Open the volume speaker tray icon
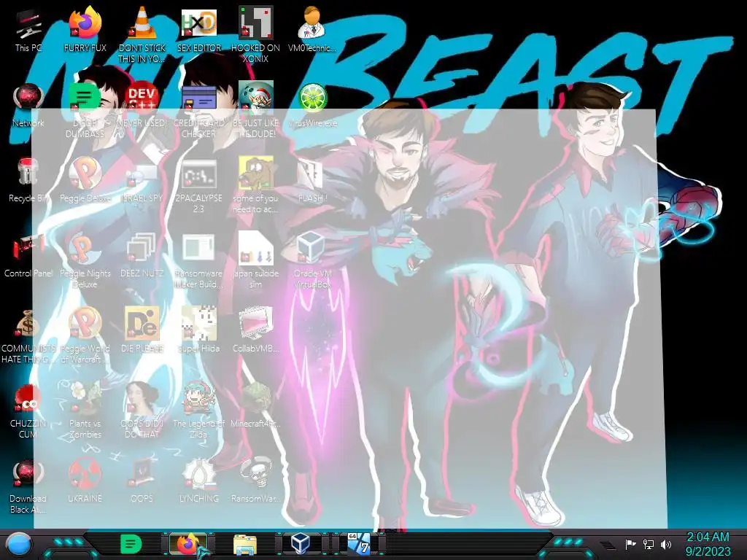The width and height of the screenshot is (747, 560). point(665,544)
